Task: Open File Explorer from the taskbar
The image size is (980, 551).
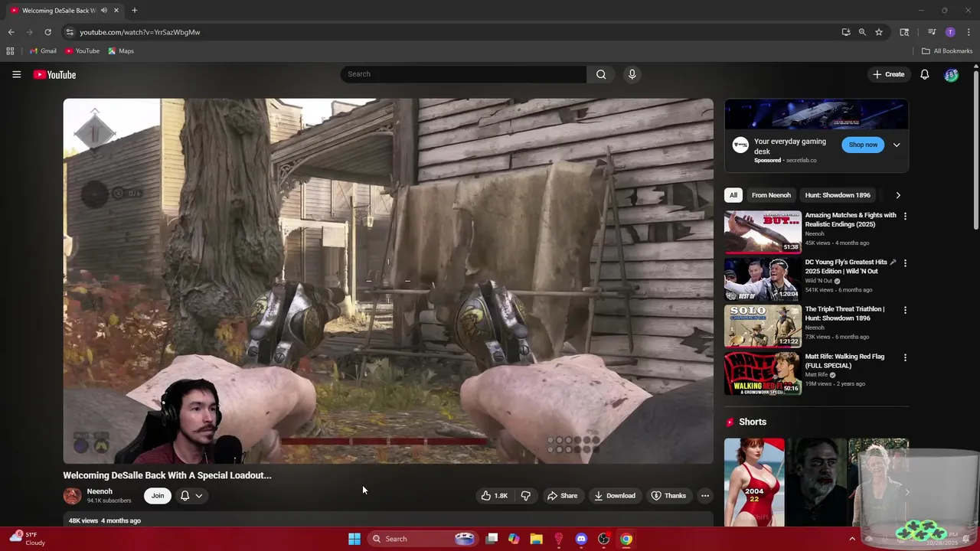Action: pos(537,539)
